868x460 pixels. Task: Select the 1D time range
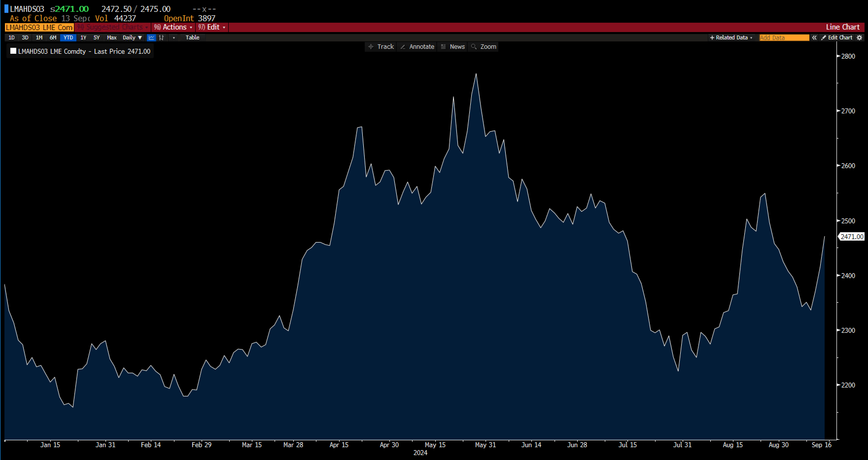click(11, 38)
